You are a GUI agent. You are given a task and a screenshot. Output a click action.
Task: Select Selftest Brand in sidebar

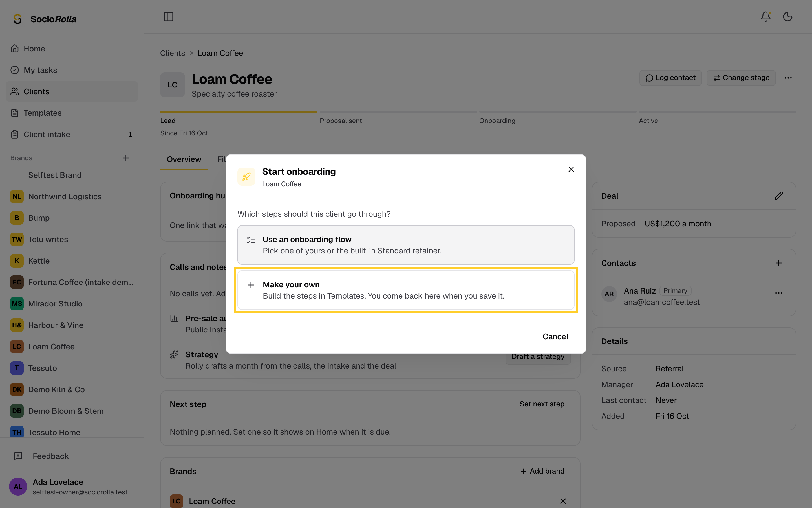[72, 175]
